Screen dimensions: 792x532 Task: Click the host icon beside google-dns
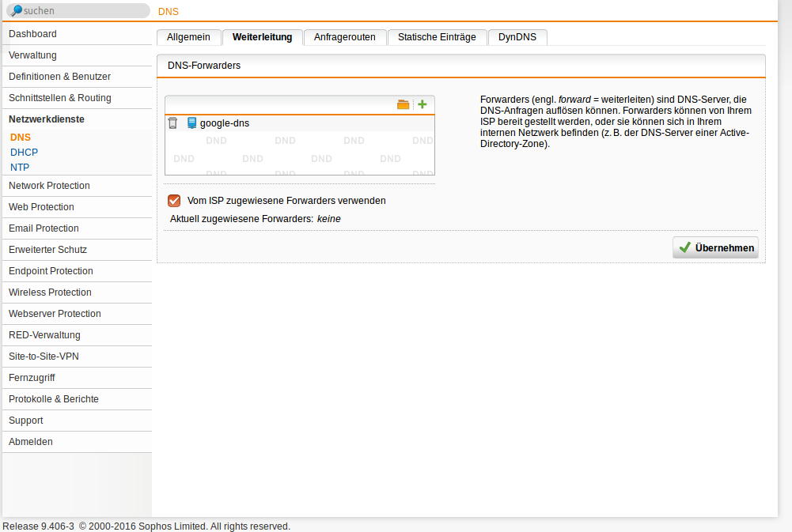coord(191,123)
